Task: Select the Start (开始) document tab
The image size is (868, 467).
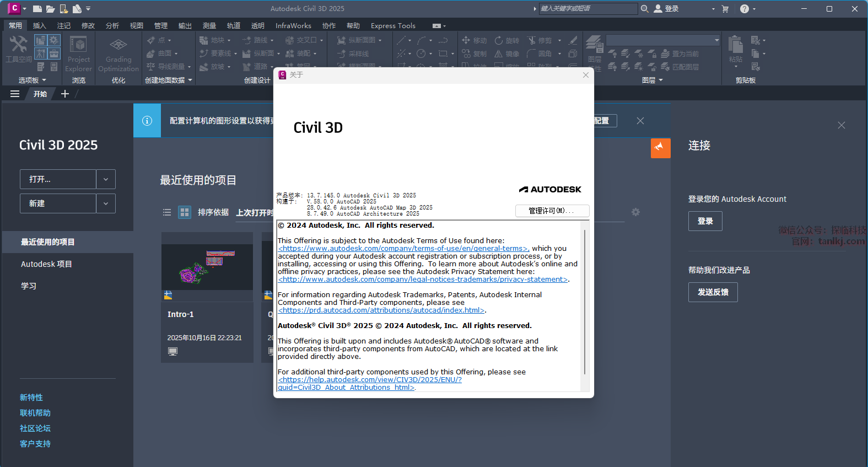Action: (x=40, y=94)
